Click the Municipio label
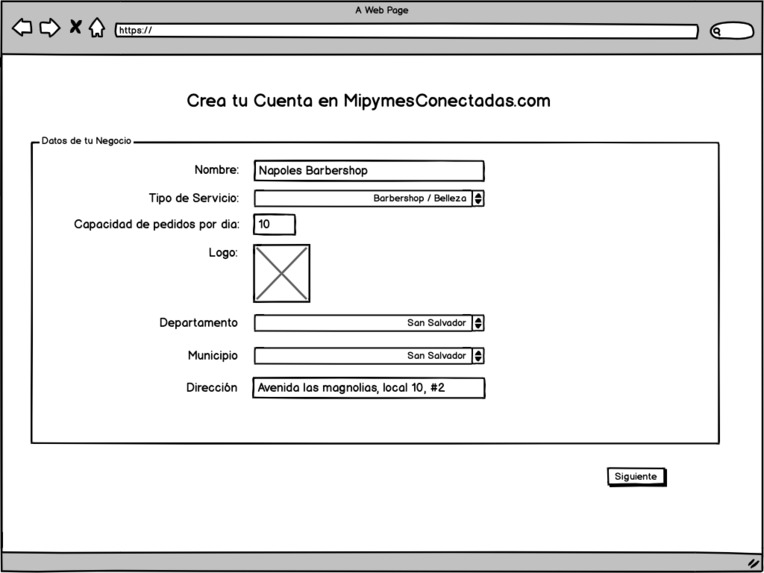This screenshot has width=764, height=573. click(213, 356)
